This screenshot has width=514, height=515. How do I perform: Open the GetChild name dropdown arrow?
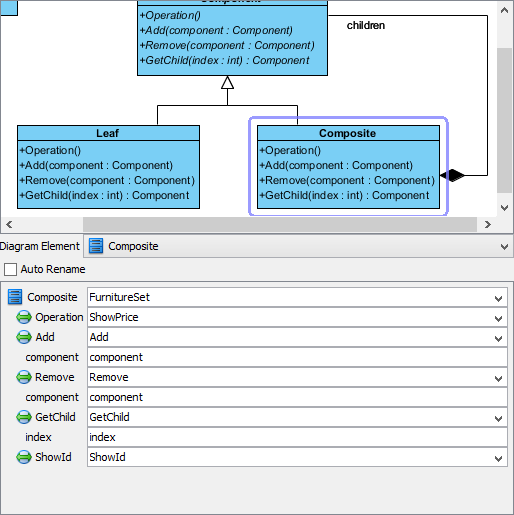tap(498, 418)
